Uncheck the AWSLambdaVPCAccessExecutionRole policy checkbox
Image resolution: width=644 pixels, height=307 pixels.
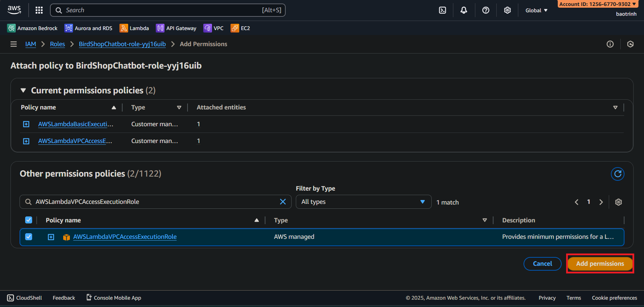point(29,237)
